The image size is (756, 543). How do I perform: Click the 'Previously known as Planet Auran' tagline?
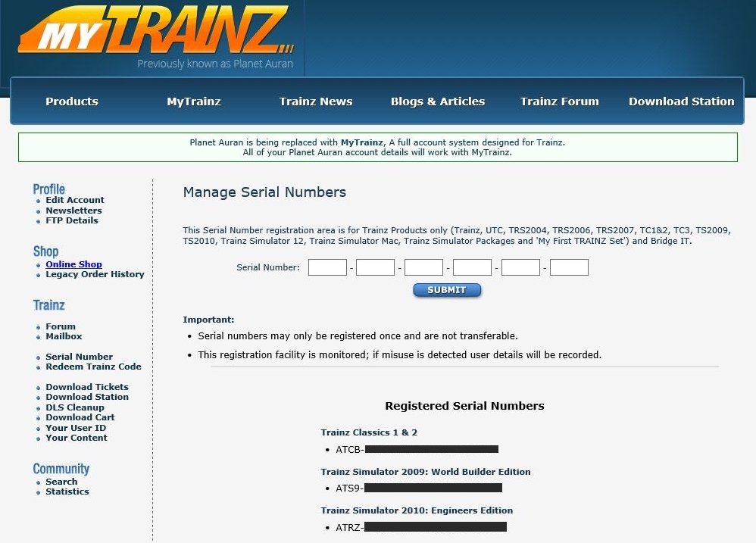215,64
